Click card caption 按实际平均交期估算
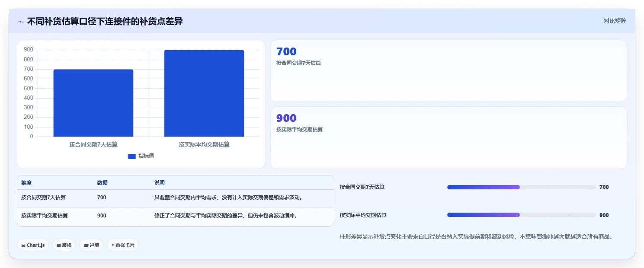The width and height of the screenshot is (644, 268). coord(299,130)
